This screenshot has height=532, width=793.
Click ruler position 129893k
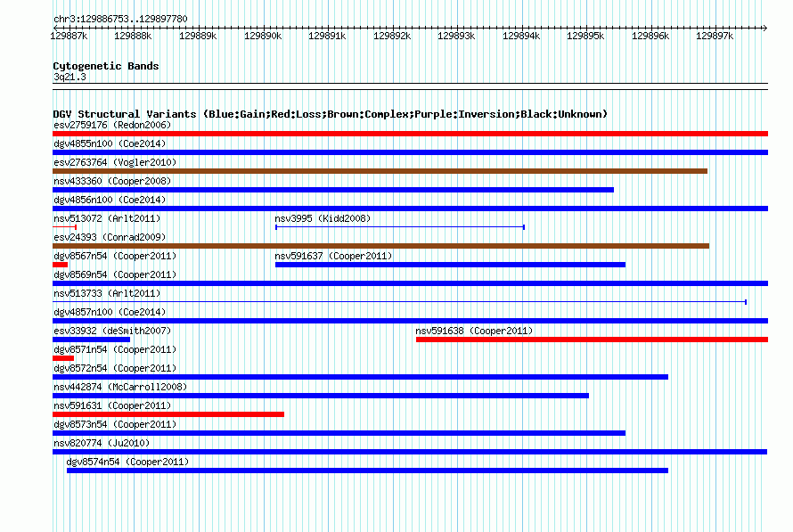[x=456, y=36]
